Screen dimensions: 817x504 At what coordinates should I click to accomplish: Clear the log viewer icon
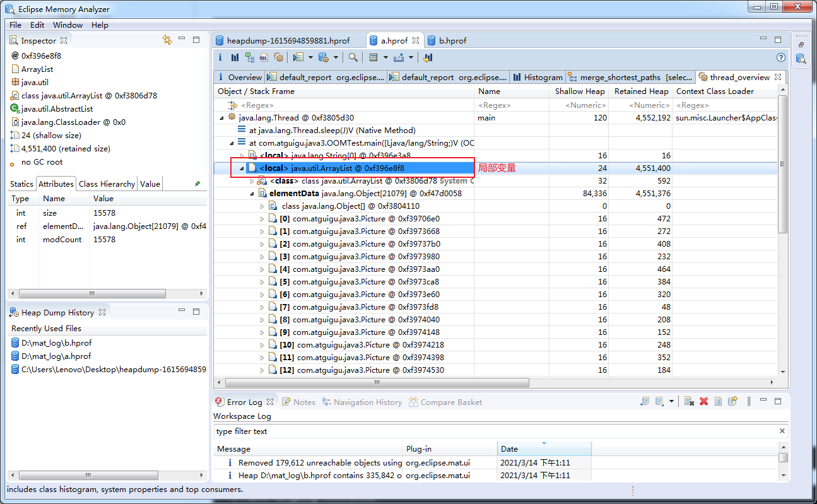(x=690, y=401)
